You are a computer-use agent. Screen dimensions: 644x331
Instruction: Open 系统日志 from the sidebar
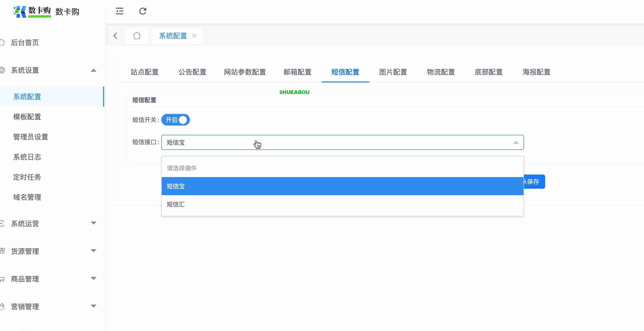coord(27,157)
